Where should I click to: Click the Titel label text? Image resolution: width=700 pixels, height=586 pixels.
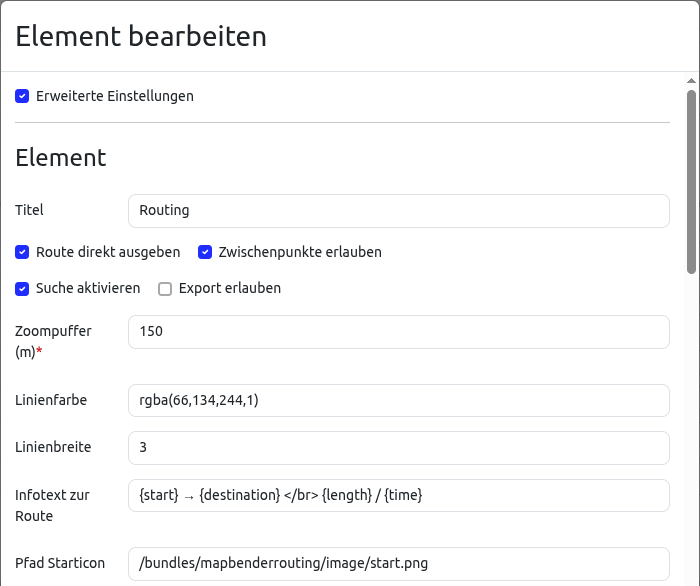[30, 211]
